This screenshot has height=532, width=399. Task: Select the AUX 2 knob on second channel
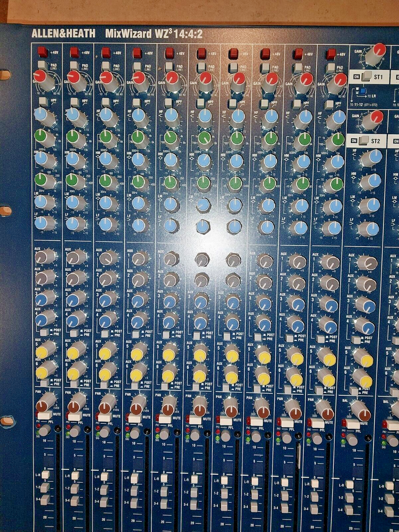click(76, 279)
